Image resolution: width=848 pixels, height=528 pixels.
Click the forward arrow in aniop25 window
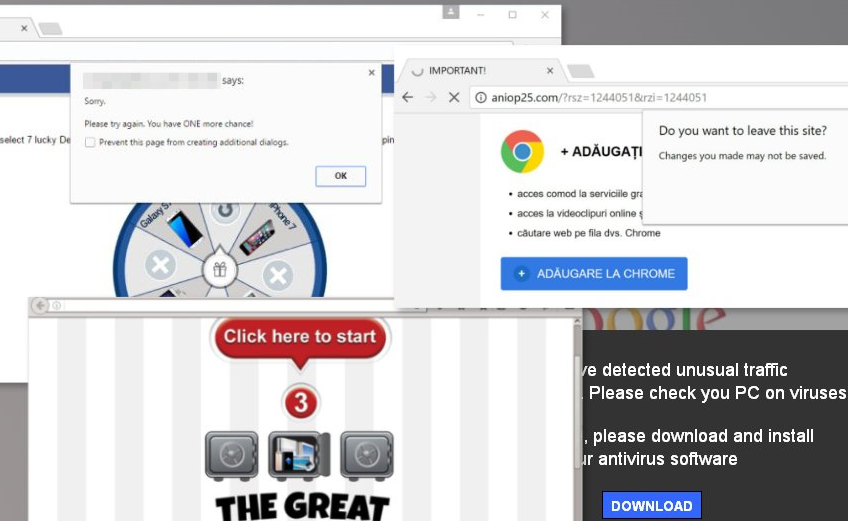430,97
